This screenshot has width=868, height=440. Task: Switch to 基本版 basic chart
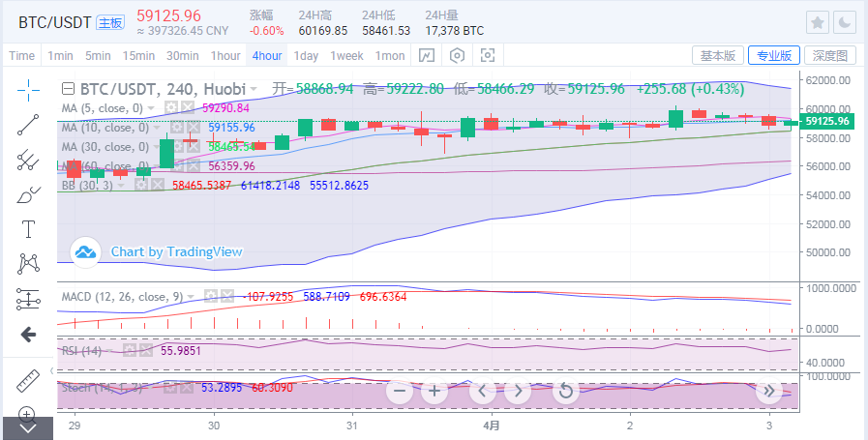click(718, 55)
